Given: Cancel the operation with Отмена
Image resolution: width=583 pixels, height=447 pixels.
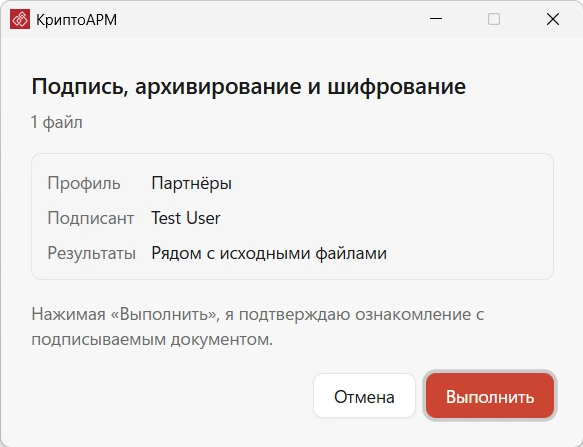Looking at the screenshot, I should tap(364, 396).
